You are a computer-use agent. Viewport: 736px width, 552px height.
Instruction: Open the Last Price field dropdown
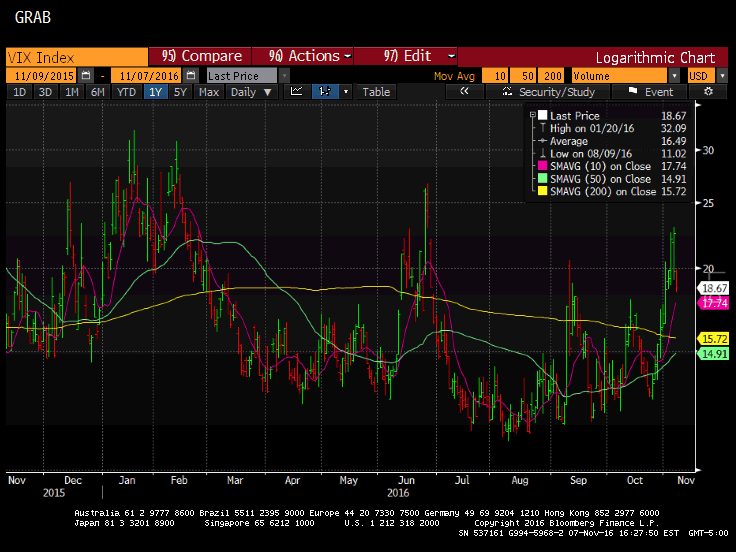(x=284, y=76)
